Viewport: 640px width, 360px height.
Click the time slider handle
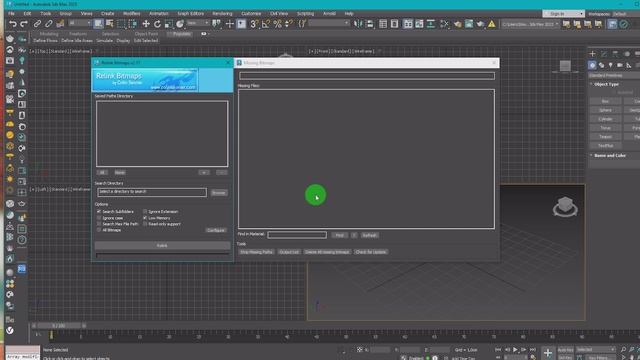[59, 326]
